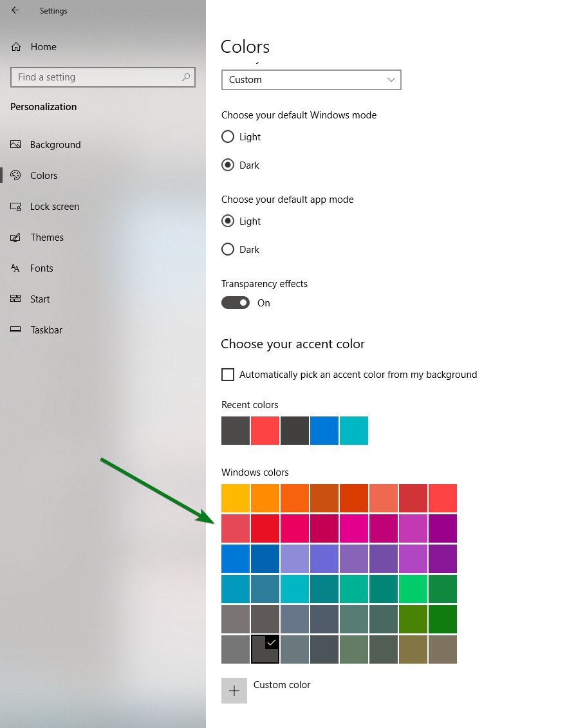The height and width of the screenshot is (728, 585).
Task: Select first swatch in the fourth row
Action: point(236,589)
